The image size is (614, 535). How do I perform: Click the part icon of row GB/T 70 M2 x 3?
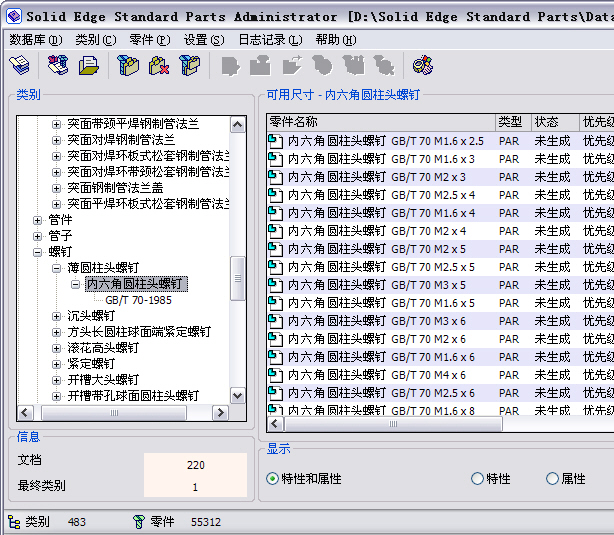tap(276, 177)
